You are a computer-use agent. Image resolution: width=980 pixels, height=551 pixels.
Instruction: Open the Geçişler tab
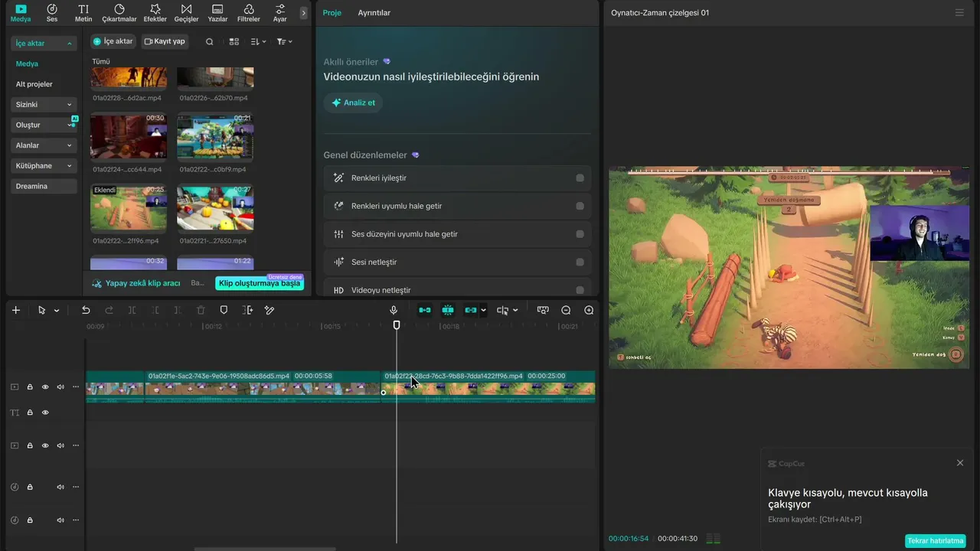pyautogui.click(x=187, y=12)
